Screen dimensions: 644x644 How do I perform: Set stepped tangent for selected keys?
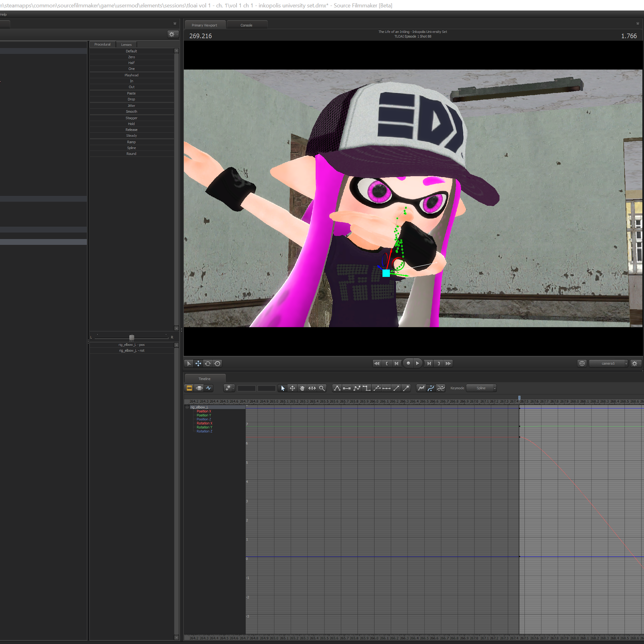pyautogui.click(x=367, y=388)
